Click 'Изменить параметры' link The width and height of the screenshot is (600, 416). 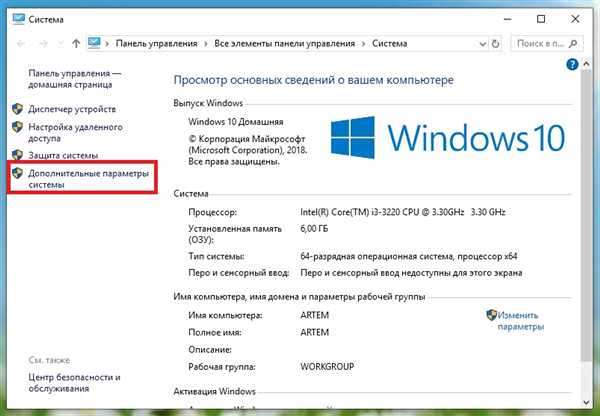tap(521, 321)
